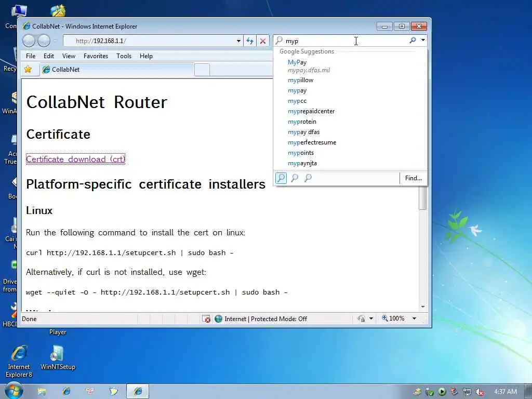Open the WinNTSetup desktop icon
Image resolution: width=532 pixels, height=399 pixels.
(58, 357)
